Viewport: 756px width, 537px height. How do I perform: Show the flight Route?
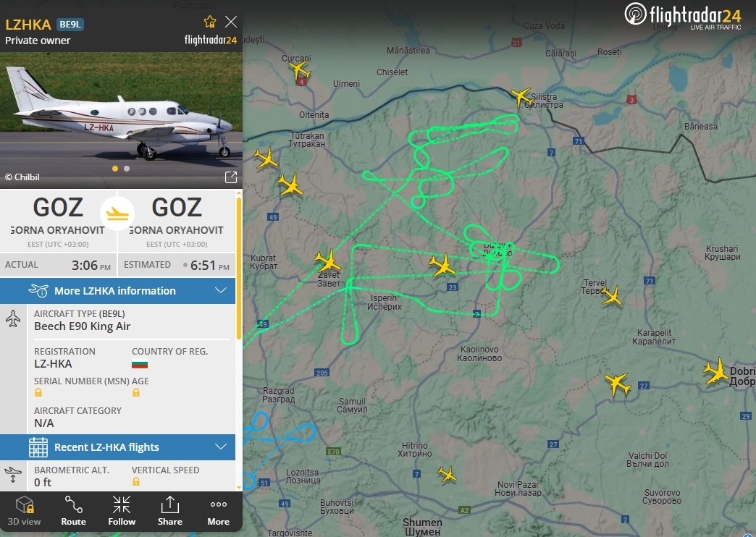[x=73, y=511]
